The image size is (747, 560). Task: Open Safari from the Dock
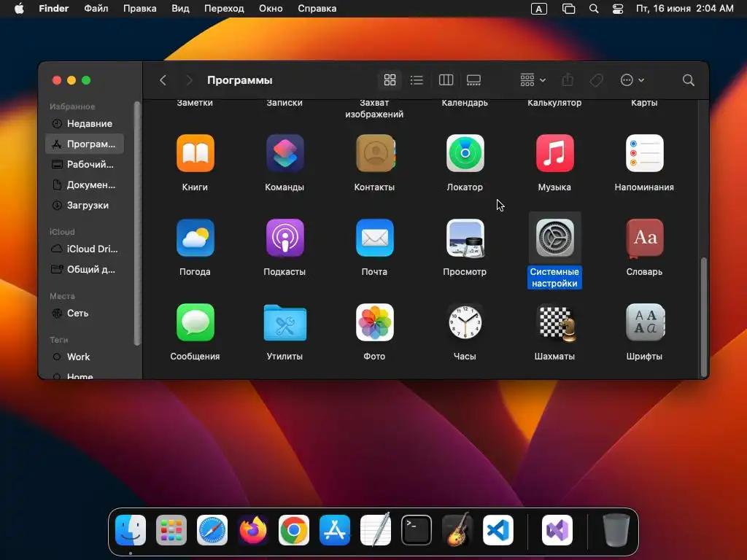[x=212, y=530]
